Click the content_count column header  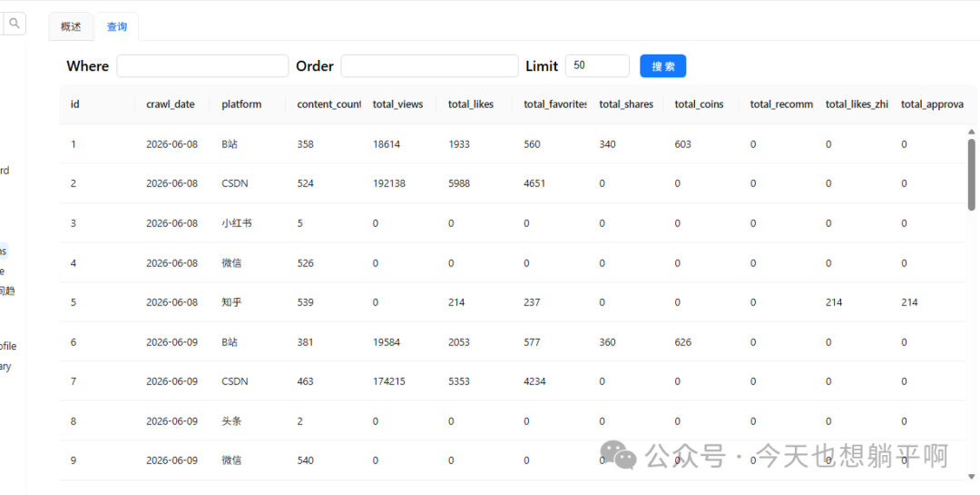point(329,104)
